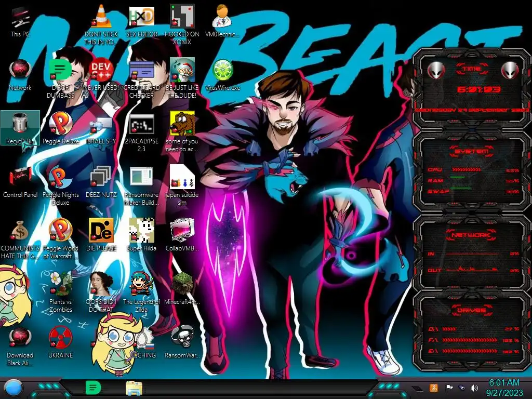
Task: Open the partly covered ...CHING gear icon
Action: (x=147, y=339)
